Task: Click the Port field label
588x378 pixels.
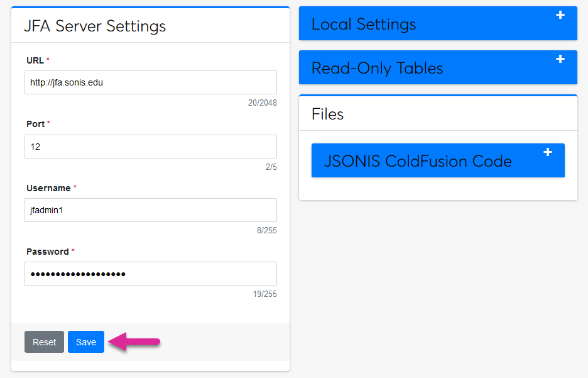Action: [35, 124]
